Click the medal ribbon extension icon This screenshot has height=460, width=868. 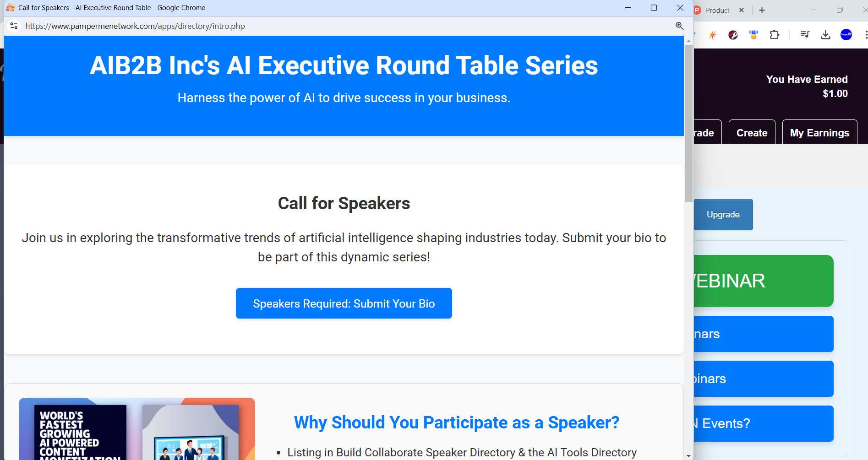(753, 35)
